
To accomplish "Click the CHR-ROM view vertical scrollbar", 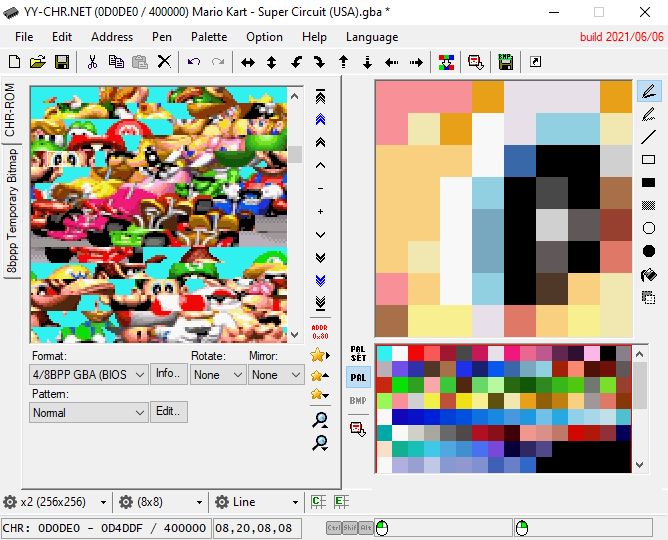I will click(295, 215).
